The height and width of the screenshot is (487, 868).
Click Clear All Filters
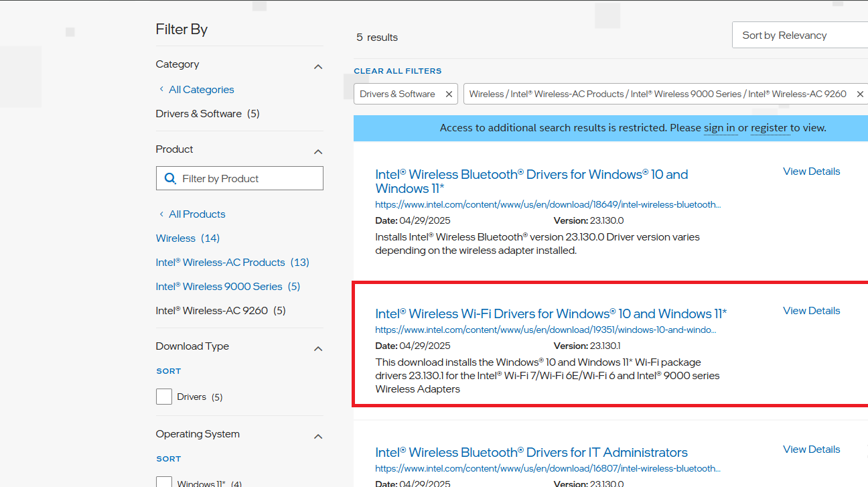(397, 71)
